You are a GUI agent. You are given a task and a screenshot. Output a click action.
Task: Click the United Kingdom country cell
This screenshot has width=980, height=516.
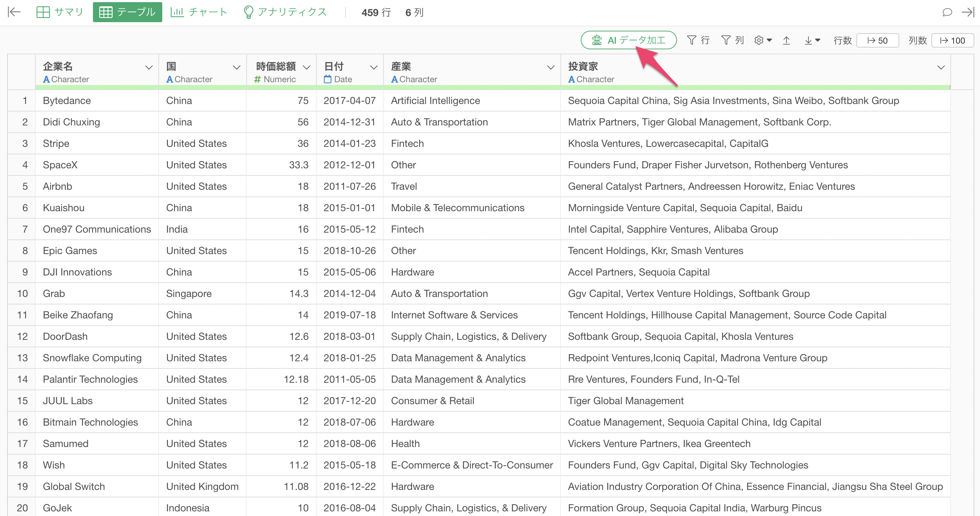pos(202,486)
